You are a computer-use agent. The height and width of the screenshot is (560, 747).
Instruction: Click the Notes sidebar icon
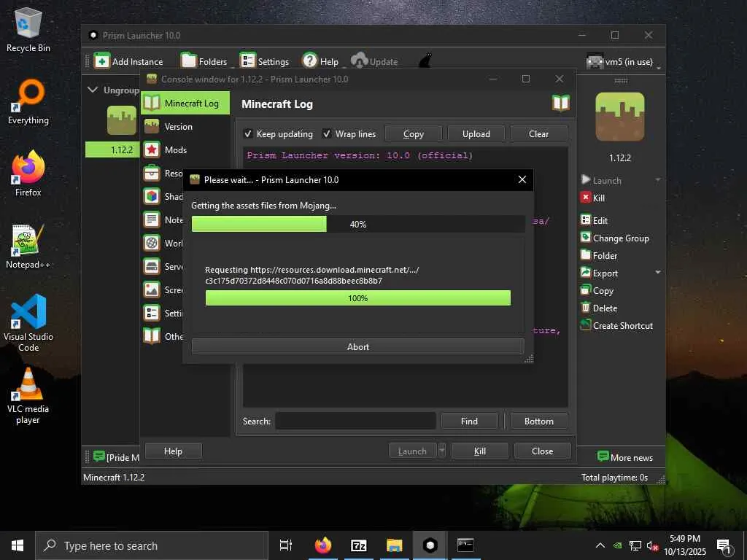click(x=152, y=219)
